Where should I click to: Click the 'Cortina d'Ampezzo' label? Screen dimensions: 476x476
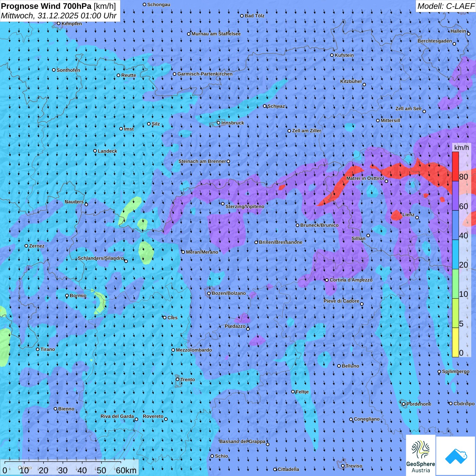[x=351, y=280]
